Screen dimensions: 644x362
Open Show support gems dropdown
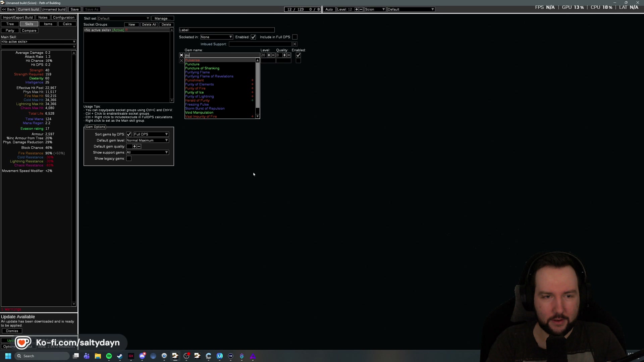147,153
